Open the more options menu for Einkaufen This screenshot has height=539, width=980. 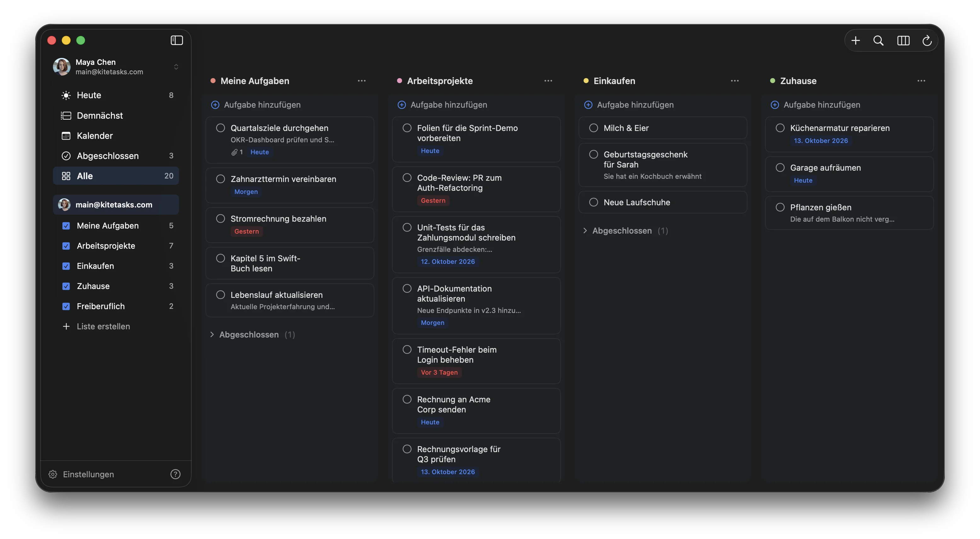[x=735, y=81]
